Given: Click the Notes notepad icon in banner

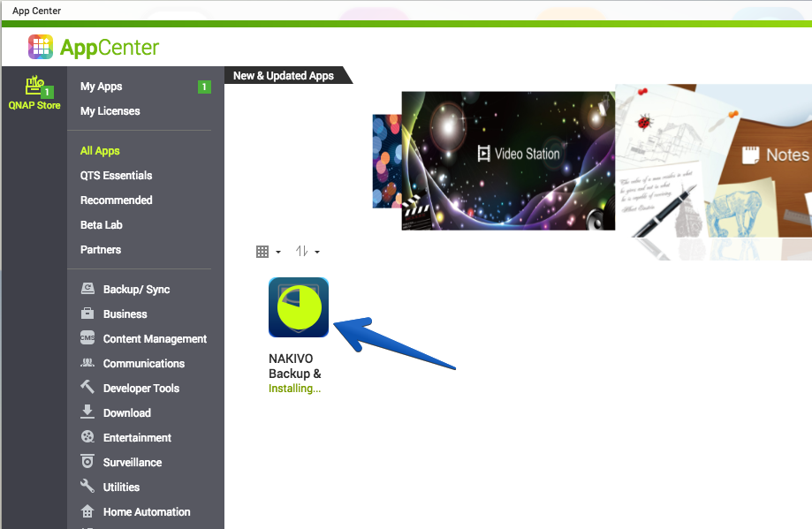Looking at the screenshot, I should point(750,155).
